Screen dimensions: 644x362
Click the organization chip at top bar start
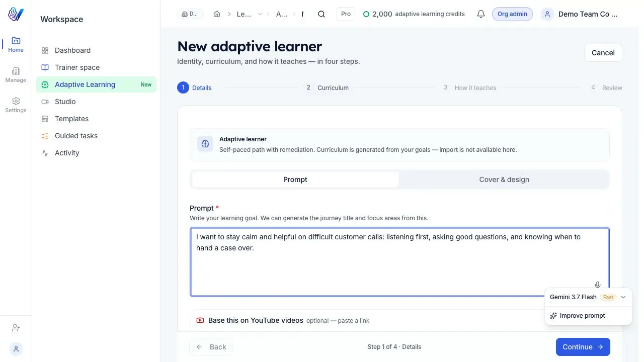click(x=191, y=14)
